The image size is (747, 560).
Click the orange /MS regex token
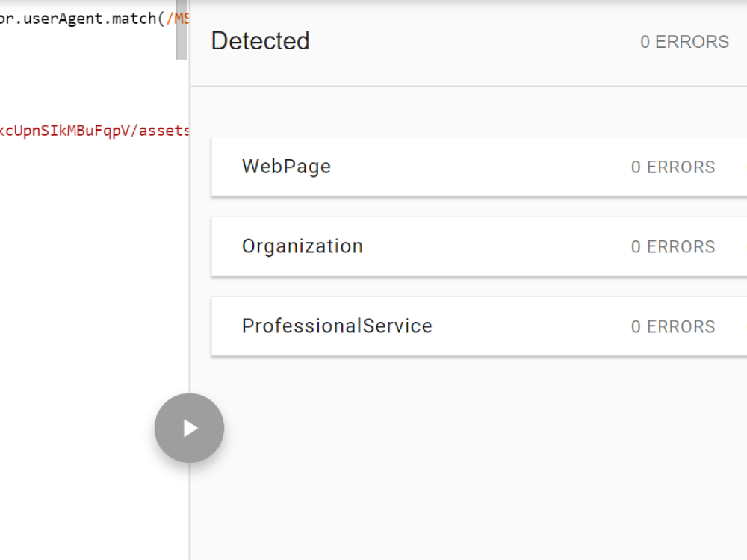[181, 19]
